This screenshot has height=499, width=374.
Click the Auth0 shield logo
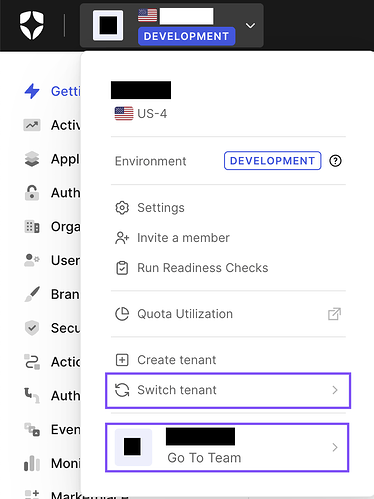[32, 25]
